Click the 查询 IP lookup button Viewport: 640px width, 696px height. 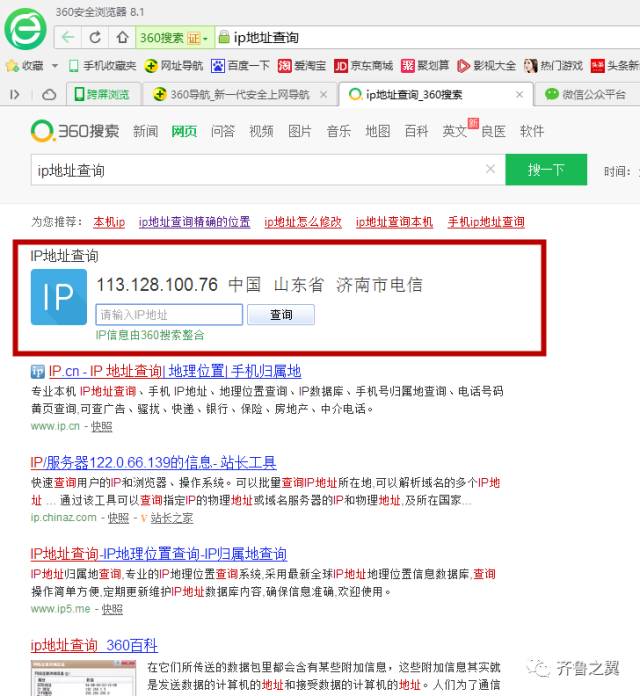point(281,315)
